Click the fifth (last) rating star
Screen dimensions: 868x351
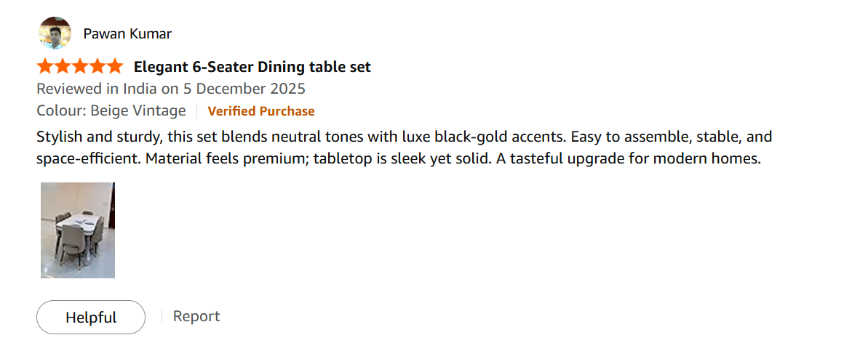tap(115, 67)
